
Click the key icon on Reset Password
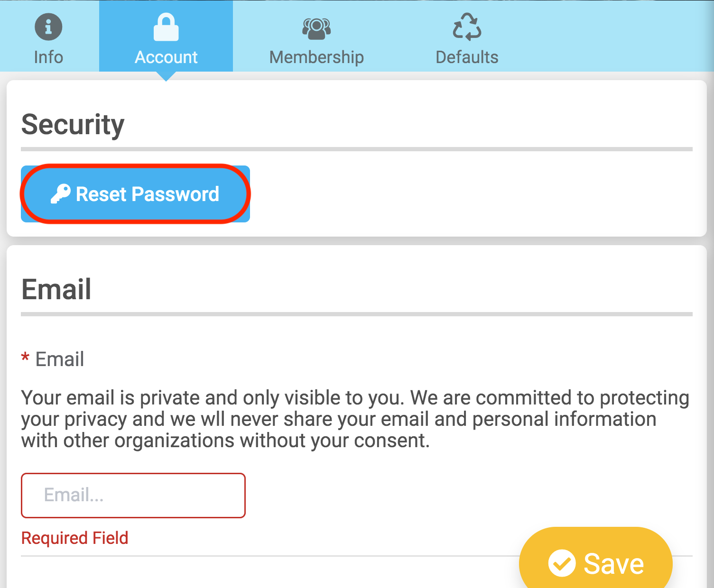point(61,194)
